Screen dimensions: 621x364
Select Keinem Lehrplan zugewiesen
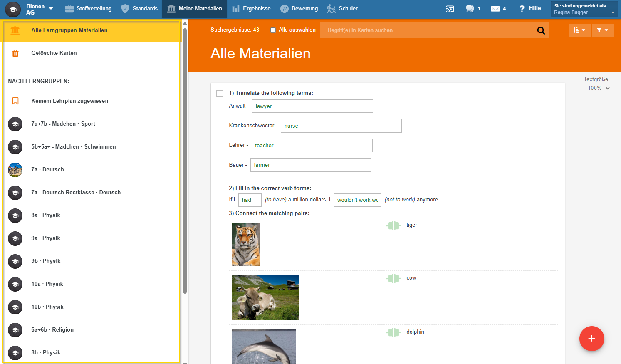coord(92,101)
